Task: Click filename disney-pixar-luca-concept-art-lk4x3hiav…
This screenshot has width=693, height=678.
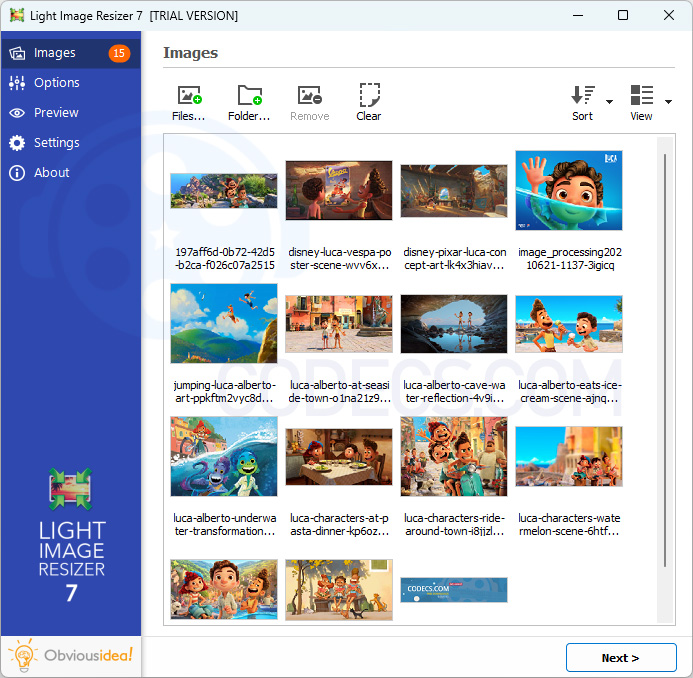Action: (454, 259)
